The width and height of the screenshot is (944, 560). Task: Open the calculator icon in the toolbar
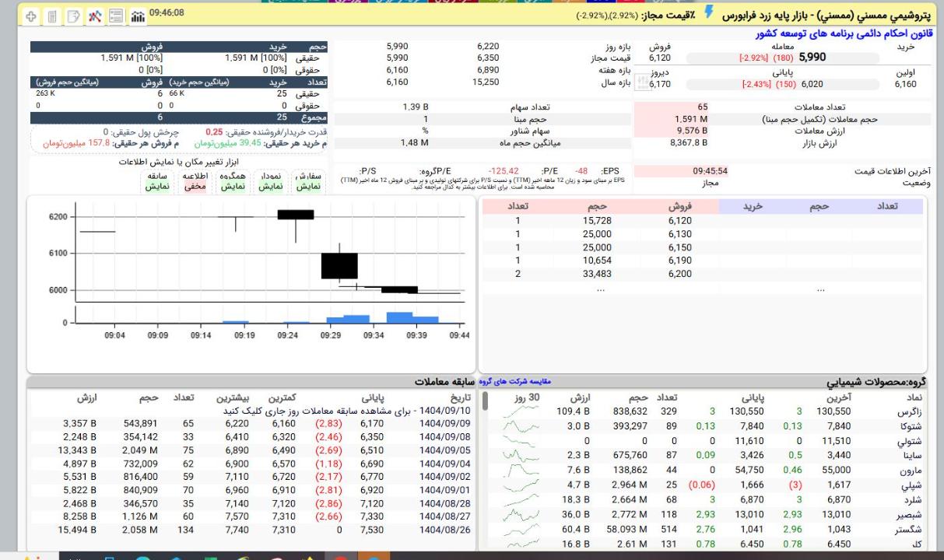pos(52,16)
